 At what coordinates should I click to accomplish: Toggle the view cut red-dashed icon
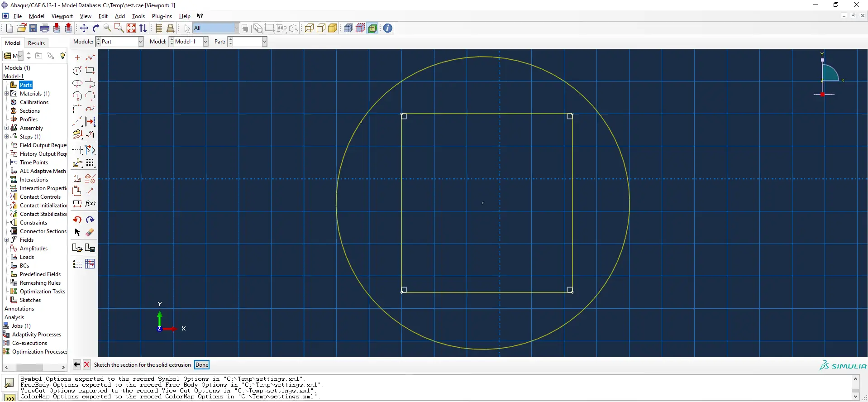click(360, 28)
